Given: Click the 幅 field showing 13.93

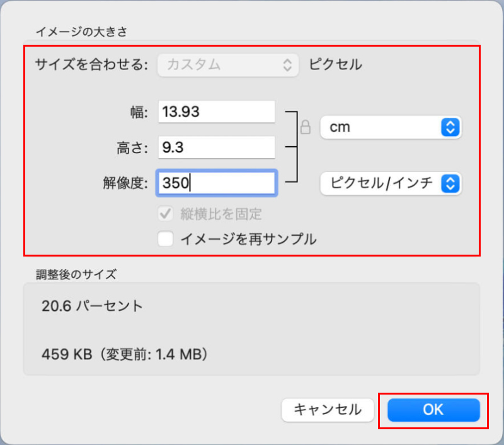Looking at the screenshot, I should click(x=216, y=112).
